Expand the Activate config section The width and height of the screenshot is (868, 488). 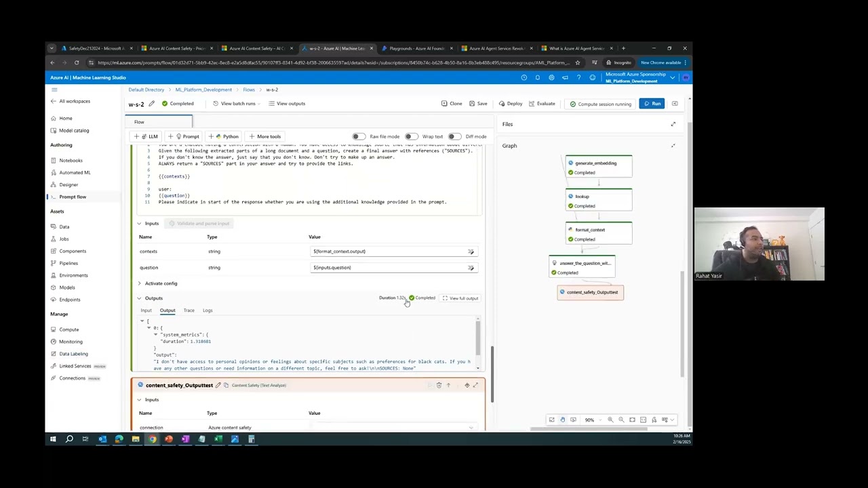(139, 283)
